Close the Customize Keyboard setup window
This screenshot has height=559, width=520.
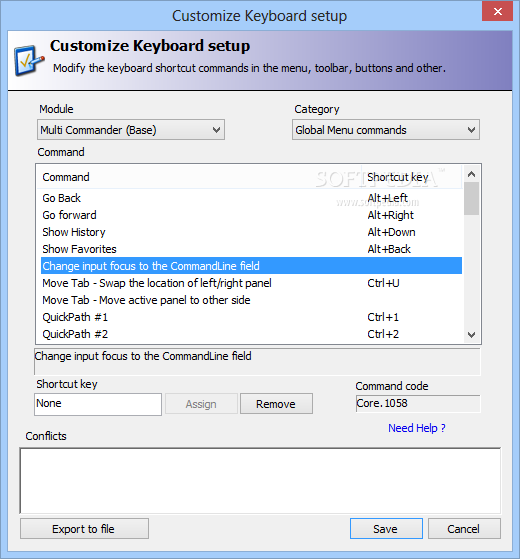click(497, 11)
